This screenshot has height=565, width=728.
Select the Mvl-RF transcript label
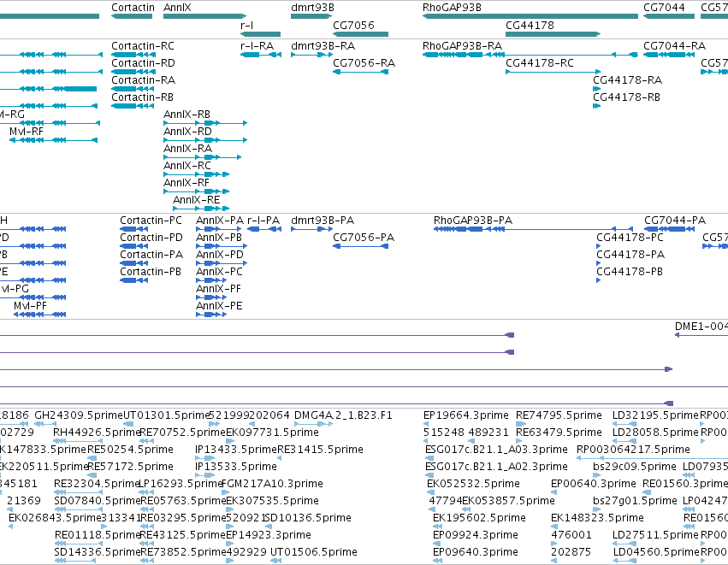26,132
